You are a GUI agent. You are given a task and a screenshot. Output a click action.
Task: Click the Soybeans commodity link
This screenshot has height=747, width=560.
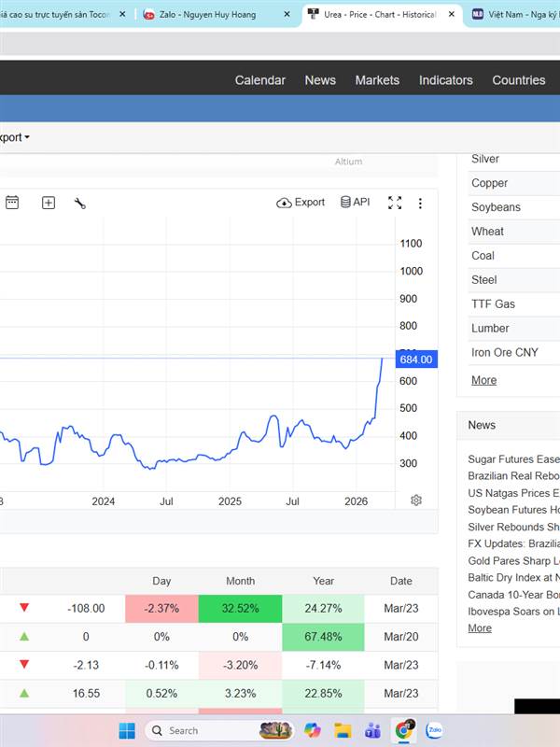coord(496,207)
